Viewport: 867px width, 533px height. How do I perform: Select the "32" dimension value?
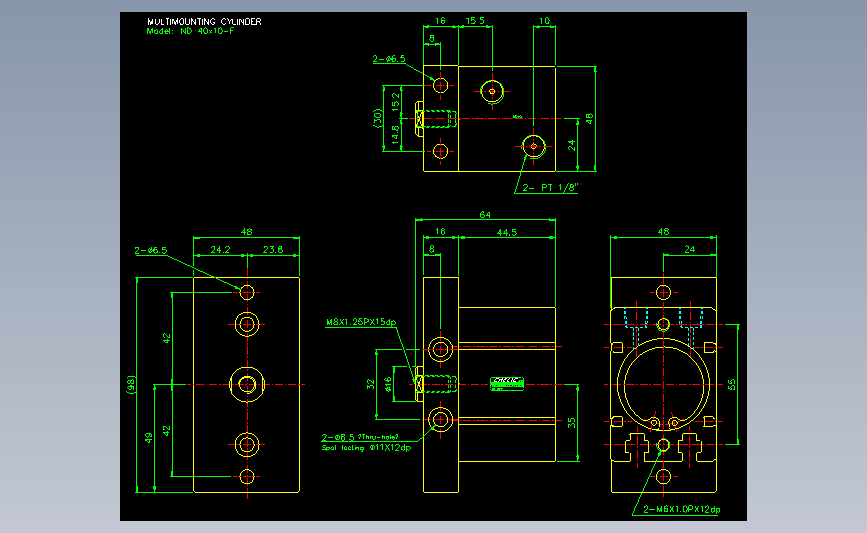(x=370, y=384)
